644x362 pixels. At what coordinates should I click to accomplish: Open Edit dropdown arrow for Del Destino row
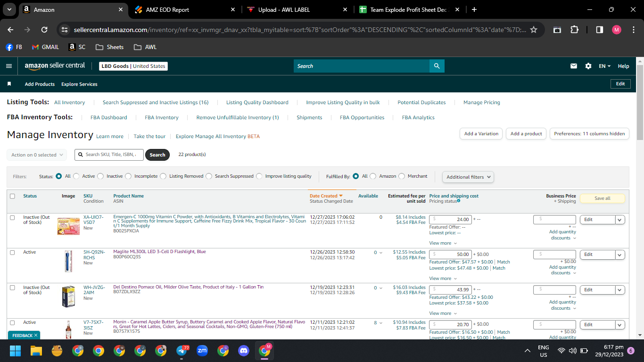coord(620,290)
